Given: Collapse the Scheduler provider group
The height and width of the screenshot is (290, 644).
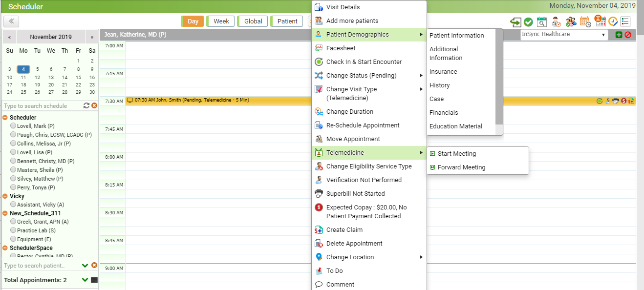Looking at the screenshot, I should [5, 118].
